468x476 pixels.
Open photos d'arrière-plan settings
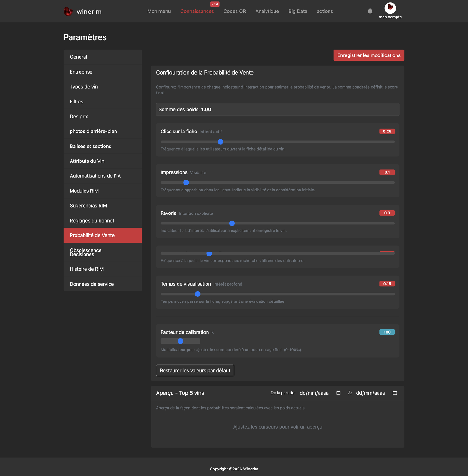[103, 131]
